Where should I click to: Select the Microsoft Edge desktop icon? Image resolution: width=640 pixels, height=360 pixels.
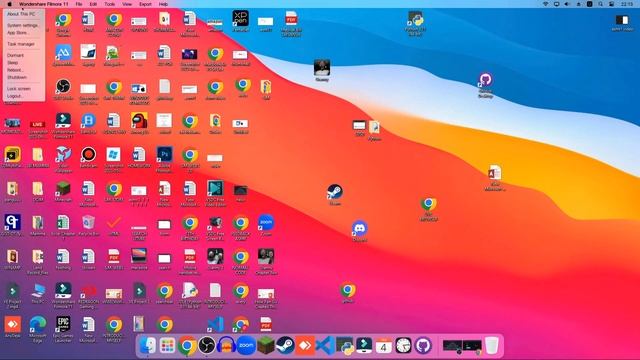pos(38,324)
